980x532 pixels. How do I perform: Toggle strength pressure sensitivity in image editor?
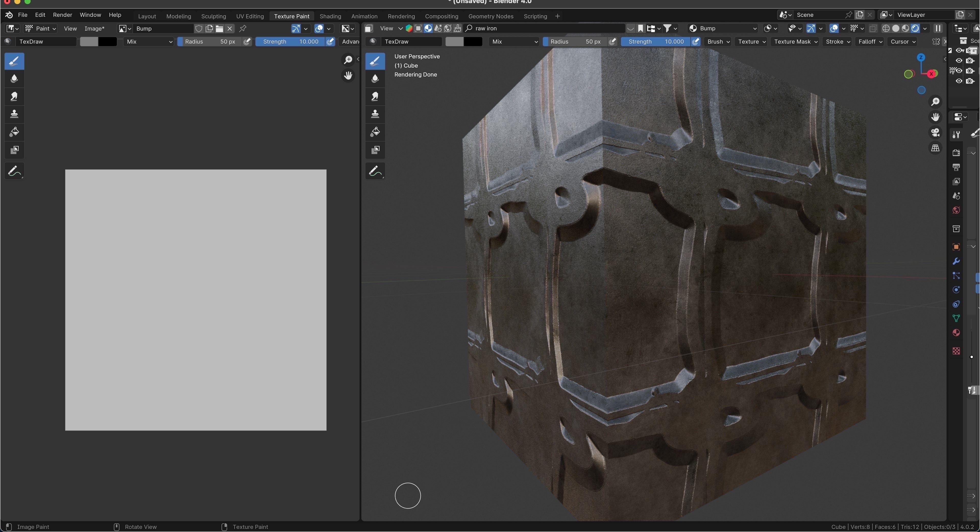[x=330, y=42]
